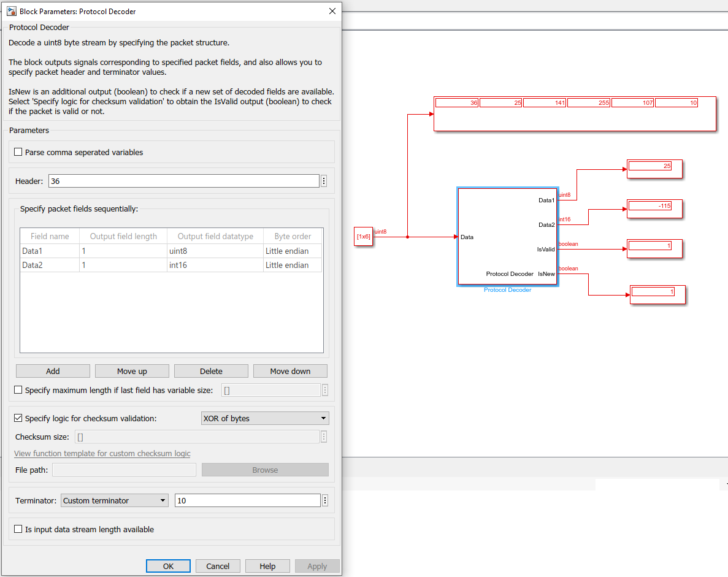This screenshot has height=577, width=728.
Task: Uncheck Specify logic for checksum validation
Action: click(x=18, y=418)
